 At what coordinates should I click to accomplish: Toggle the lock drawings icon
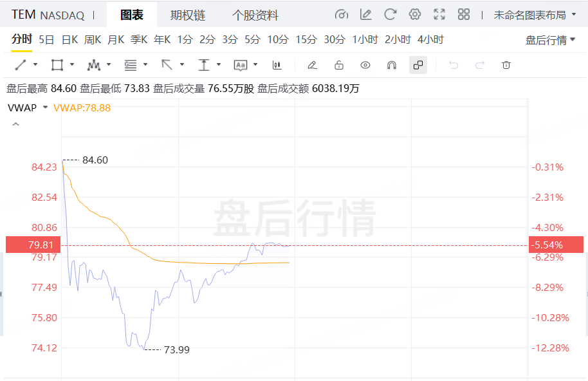point(339,65)
